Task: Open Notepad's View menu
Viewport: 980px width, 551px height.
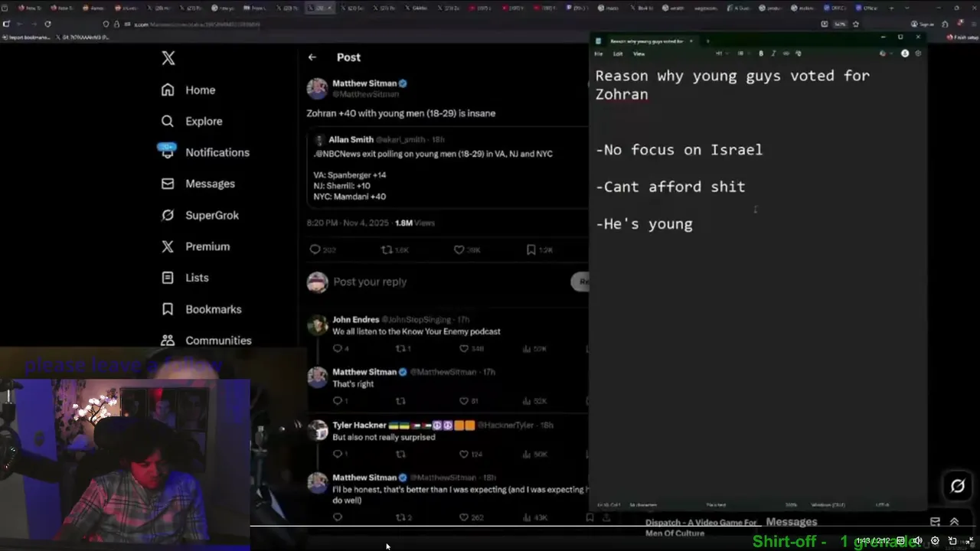Action: [639, 54]
